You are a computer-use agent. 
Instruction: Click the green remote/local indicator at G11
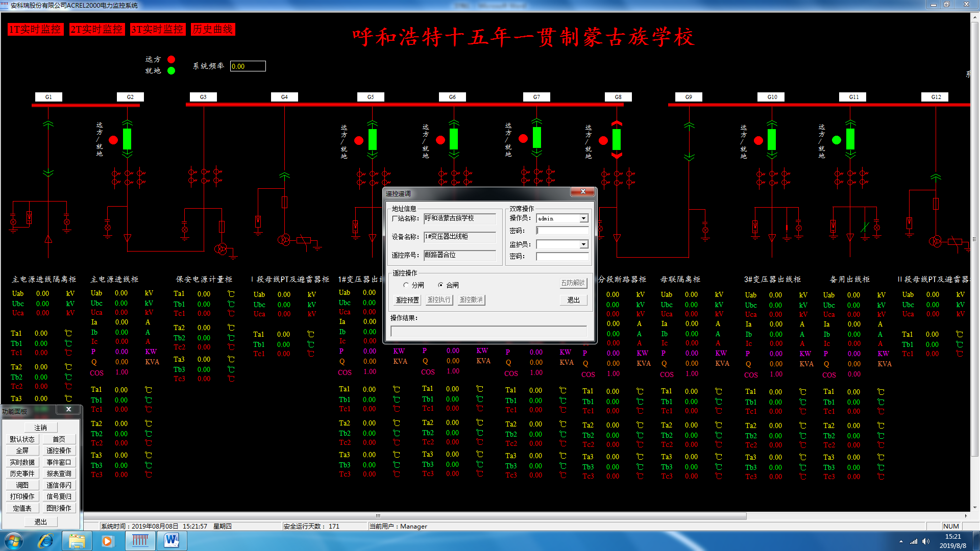837,140
